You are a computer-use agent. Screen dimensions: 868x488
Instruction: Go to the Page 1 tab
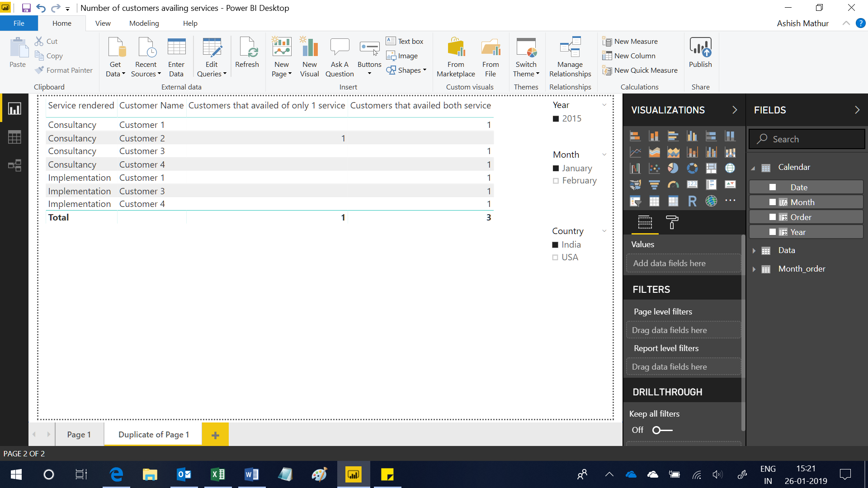tap(79, 434)
